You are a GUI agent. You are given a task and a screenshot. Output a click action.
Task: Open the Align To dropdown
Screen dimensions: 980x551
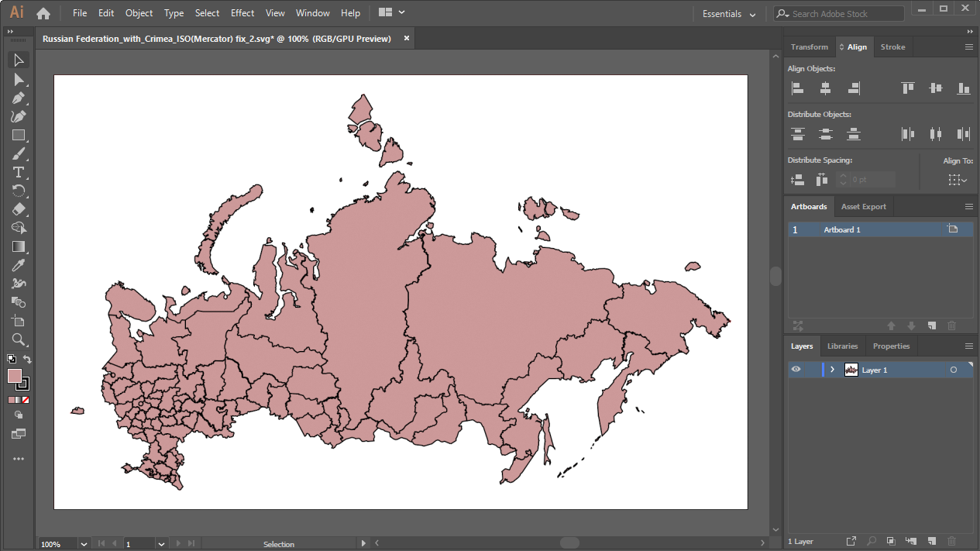[958, 180]
